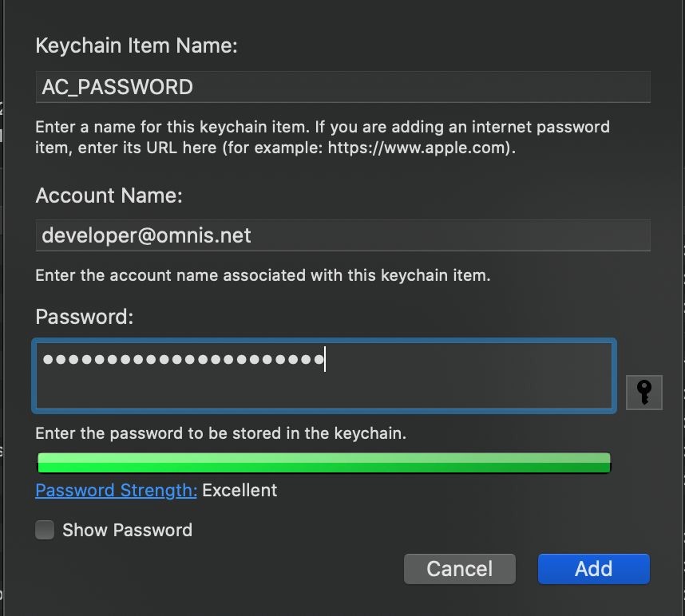Click the green password strength bar

tap(324, 463)
